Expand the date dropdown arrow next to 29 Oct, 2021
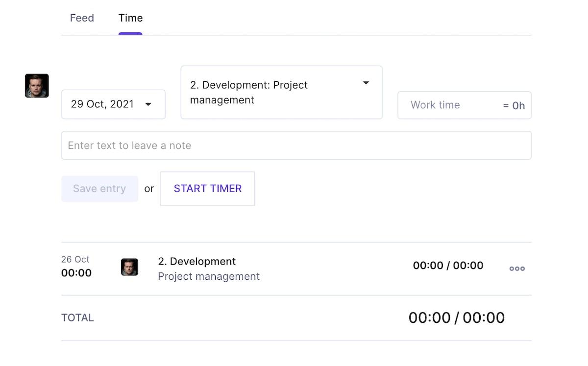This screenshot has width=588, height=366. [x=148, y=104]
